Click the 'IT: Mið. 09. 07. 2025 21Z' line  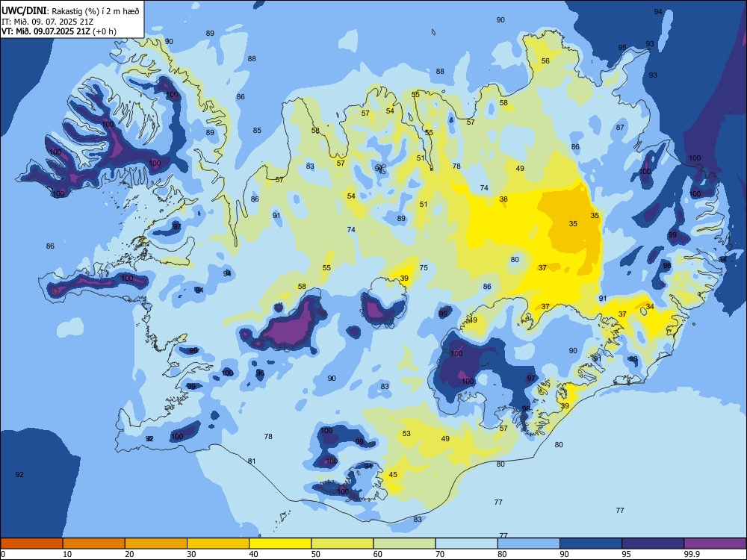click(47, 22)
